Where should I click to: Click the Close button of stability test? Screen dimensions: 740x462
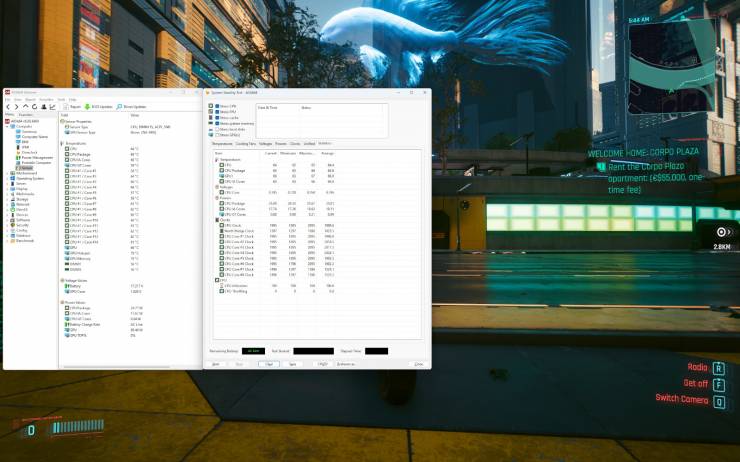pos(419,364)
